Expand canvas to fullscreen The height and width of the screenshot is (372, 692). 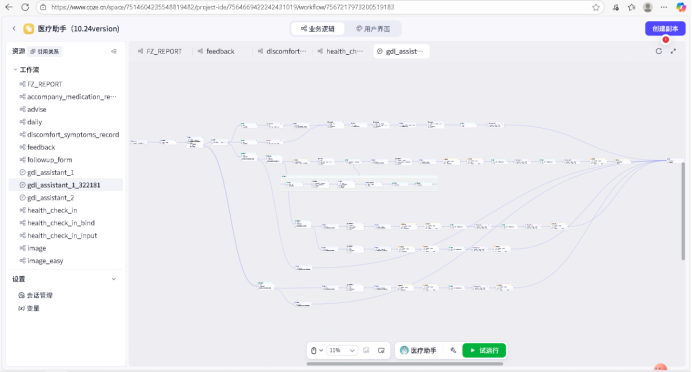pos(673,51)
